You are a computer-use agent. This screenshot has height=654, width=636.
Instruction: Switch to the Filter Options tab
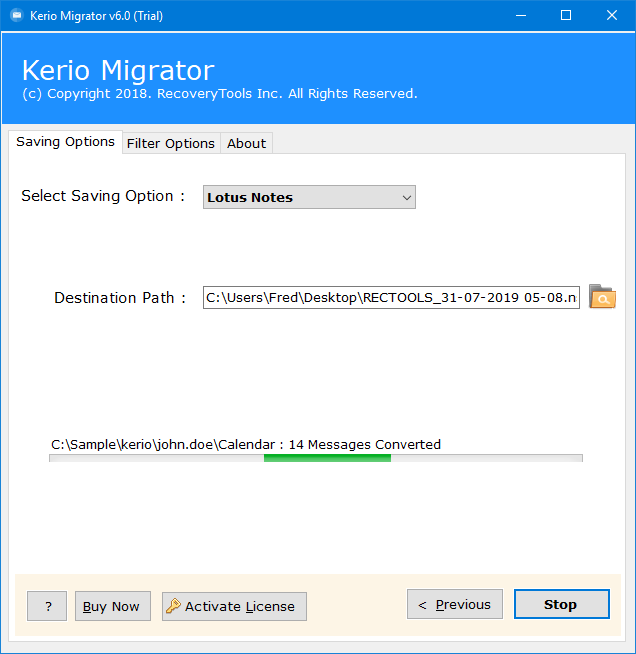[171, 143]
